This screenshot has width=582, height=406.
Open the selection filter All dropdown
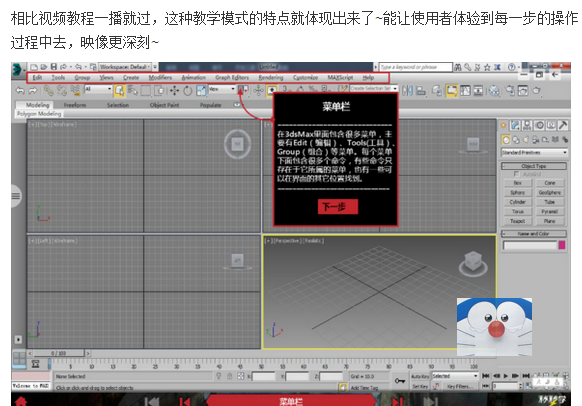(x=98, y=89)
